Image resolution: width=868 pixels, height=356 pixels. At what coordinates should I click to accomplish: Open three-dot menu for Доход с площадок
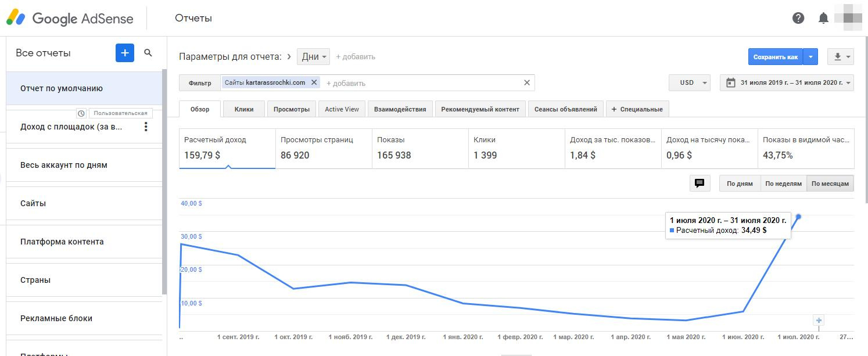(146, 127)
